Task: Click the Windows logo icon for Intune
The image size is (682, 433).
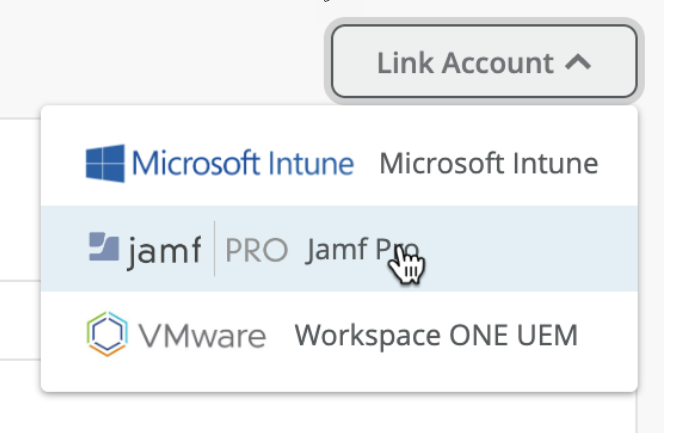Action: [x=105, y=163]
